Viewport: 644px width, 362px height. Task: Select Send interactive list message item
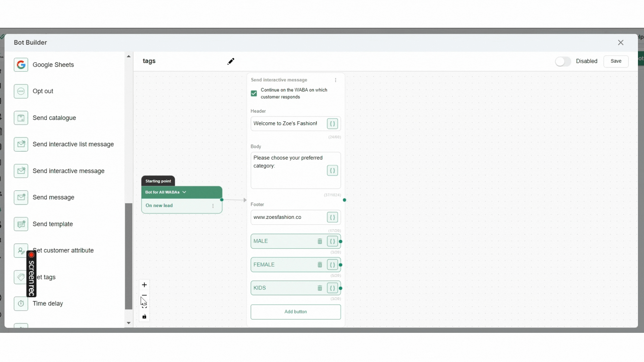(x=73, y=144)
